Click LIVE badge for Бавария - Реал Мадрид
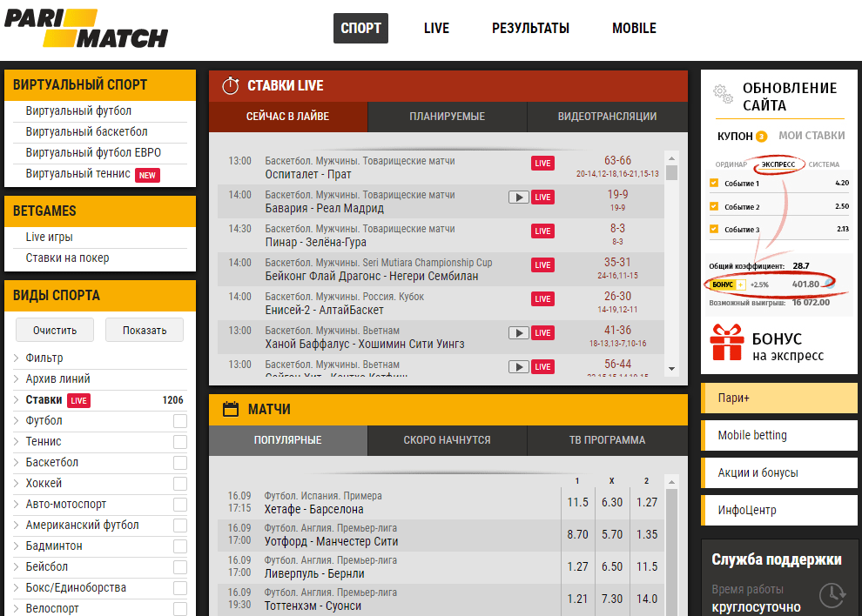The image size is (862, 616). click(542, 197)
